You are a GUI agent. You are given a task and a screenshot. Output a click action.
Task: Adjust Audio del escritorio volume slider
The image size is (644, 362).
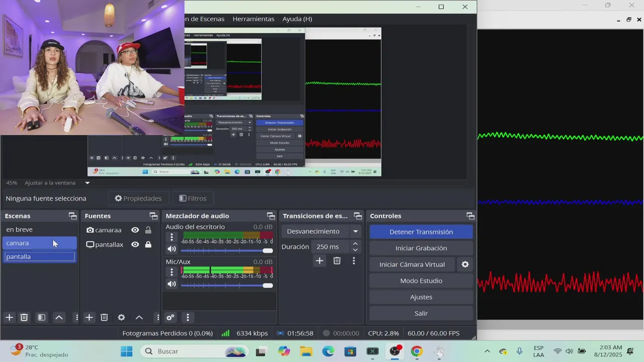226,250
